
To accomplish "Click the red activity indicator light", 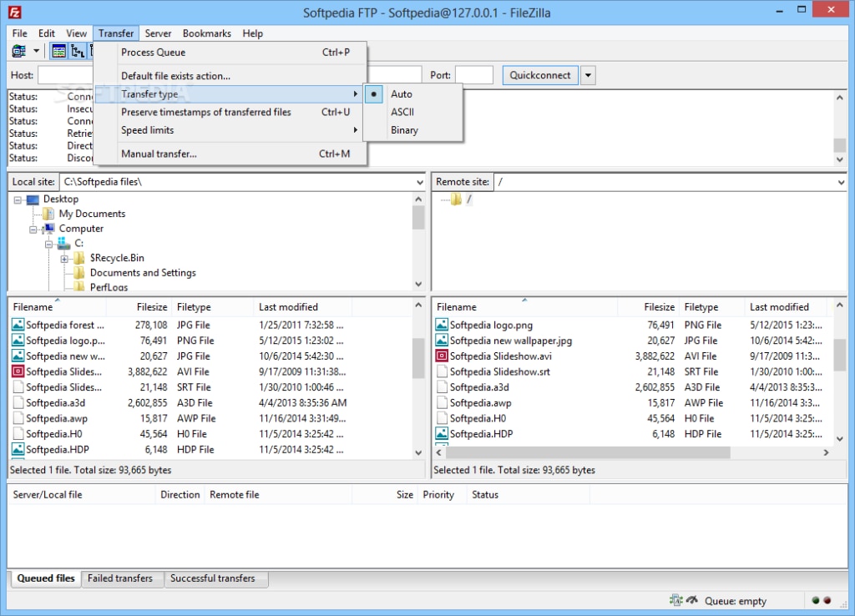I will [827, 600].
